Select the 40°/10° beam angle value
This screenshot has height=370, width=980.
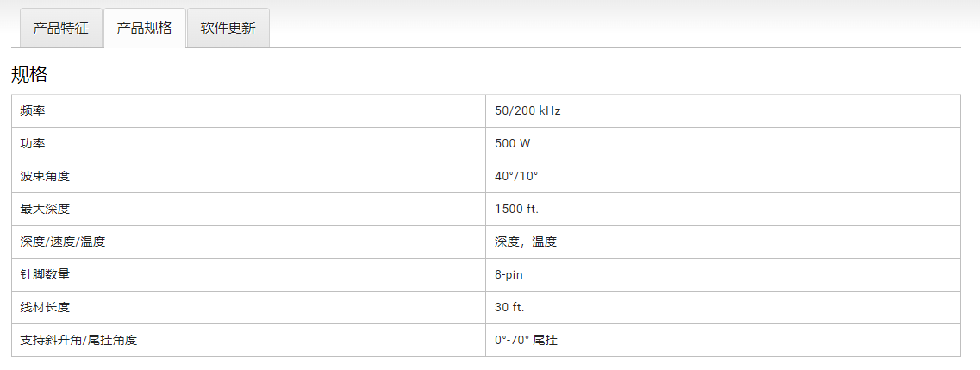pos(516,176)
